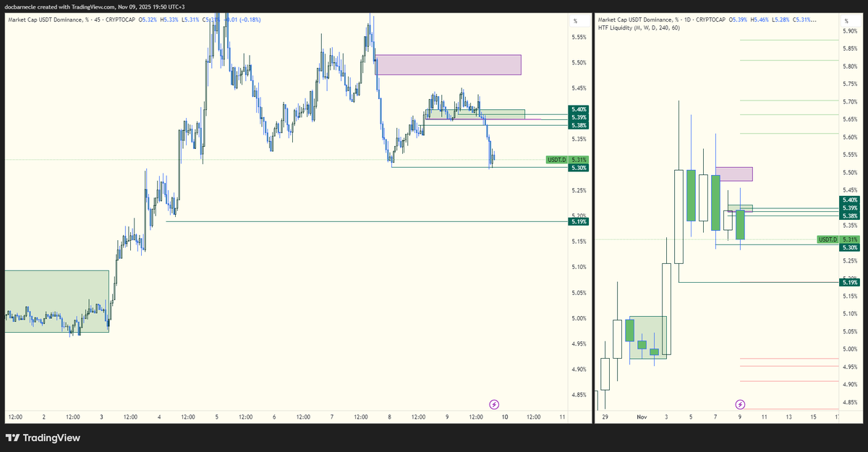The height and width of the screenshot is (452, 868).
Task: Select the 5.38% price label on the left scale
Action: 579,125
